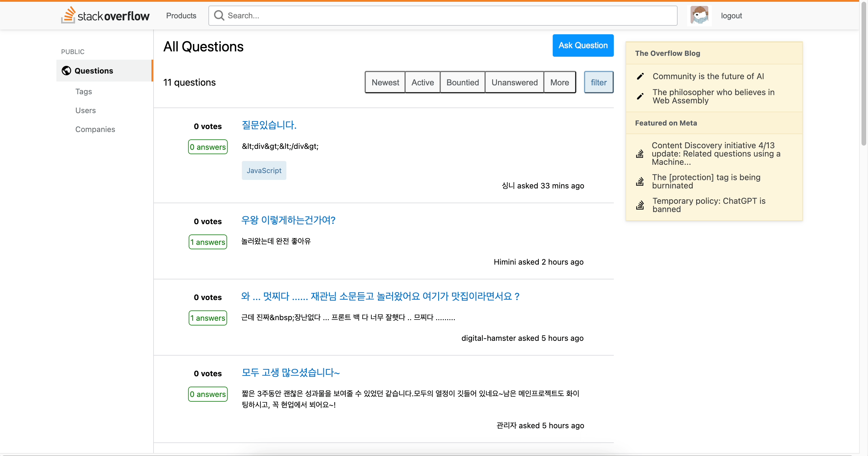Click stack icon beside protection tag burninated
Screen dimensions: 868x456
[639, 181]
